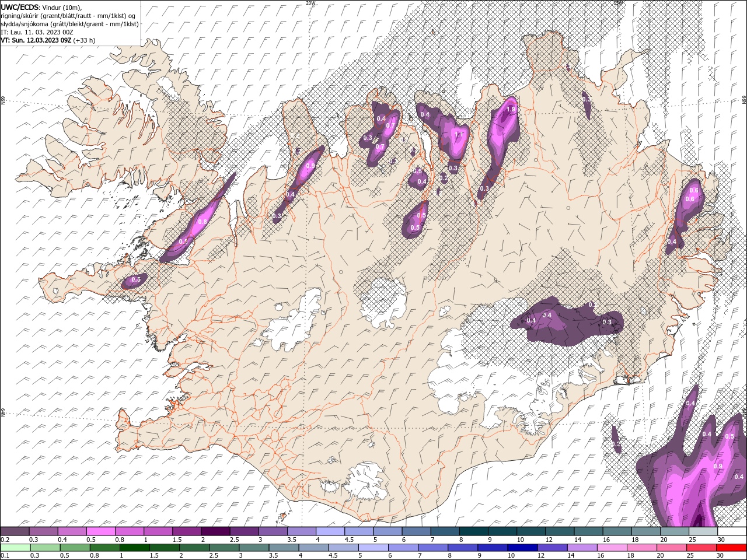Click the small 0.2 snow patch off the southeast coast

click(x=616, y=440)
